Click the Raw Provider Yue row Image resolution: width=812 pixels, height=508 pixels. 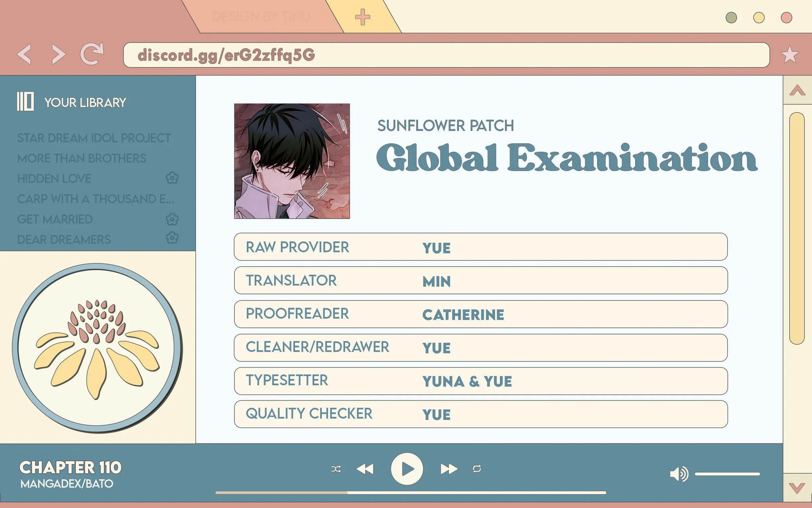point(481,247)
